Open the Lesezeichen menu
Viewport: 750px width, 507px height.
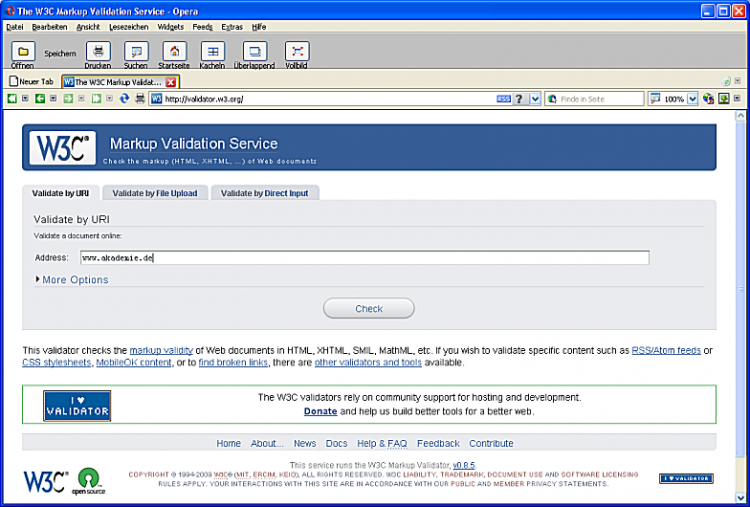(128, 27)
